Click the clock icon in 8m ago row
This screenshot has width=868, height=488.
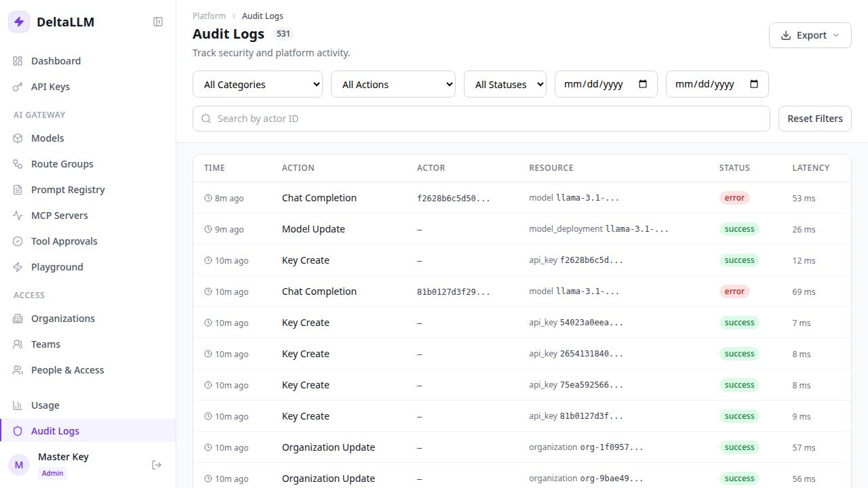point(208,198)
